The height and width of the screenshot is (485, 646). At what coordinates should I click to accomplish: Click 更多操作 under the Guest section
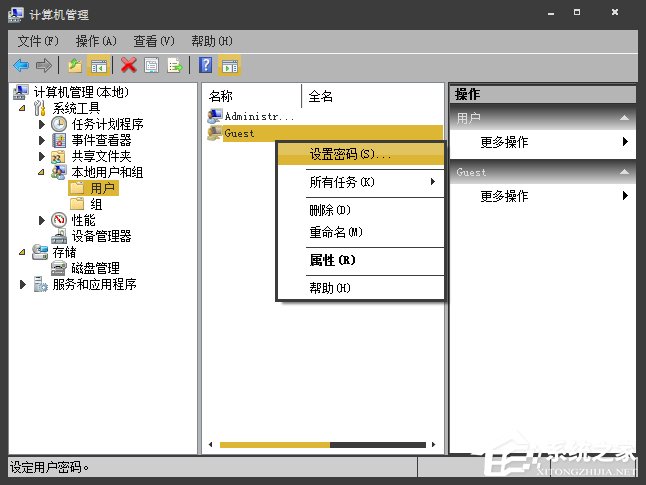(504, 196)
